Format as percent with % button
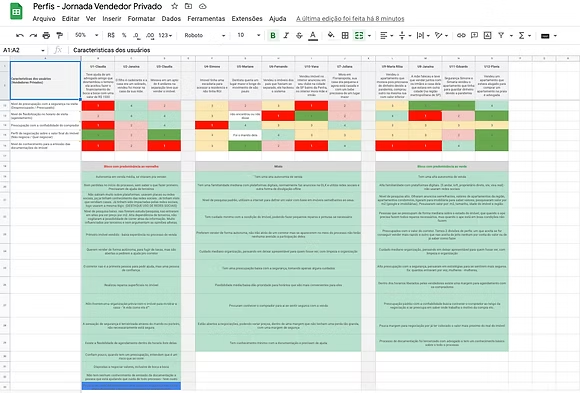Image resolution: width=580 pixels, height=393 pixels. point(124,35)
